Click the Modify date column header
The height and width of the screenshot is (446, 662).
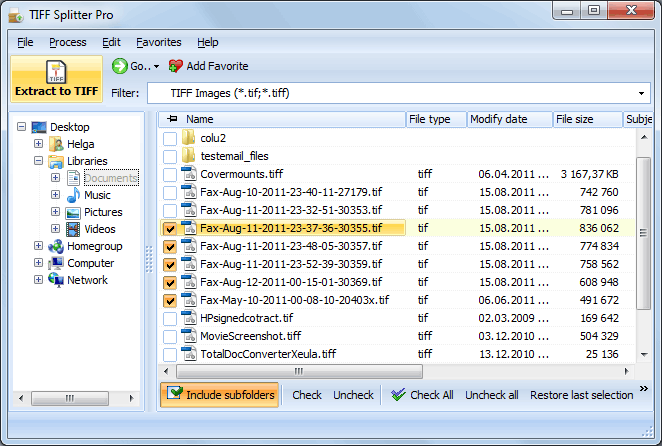510,119
